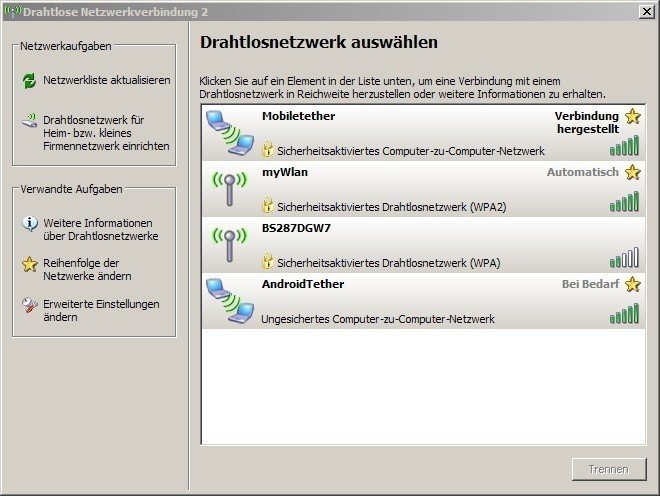Click the myWlan antenna icon
660x496 pixels.
click(x=229, y=189)
